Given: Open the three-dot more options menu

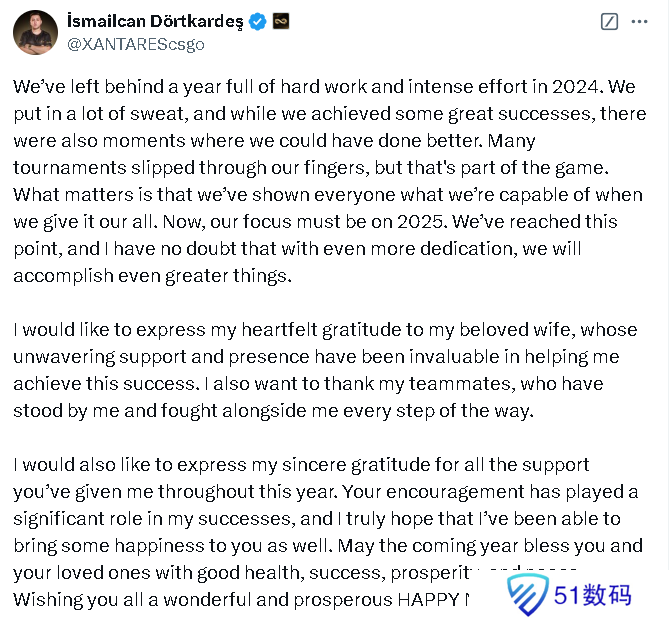Looking at the screenshot, I should [x=642, y=22].
